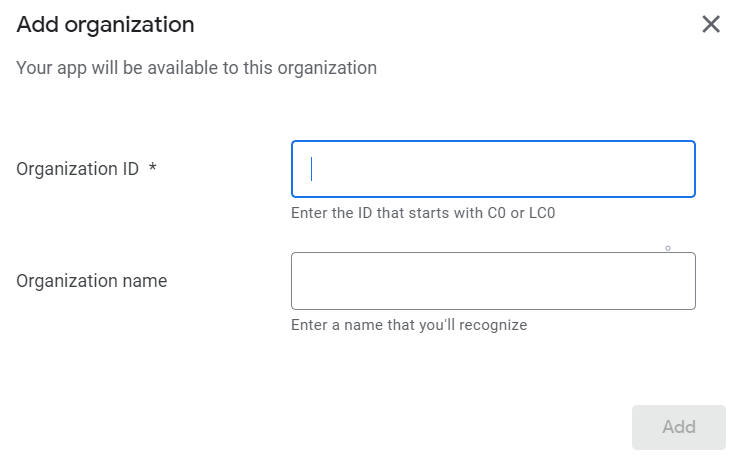Screen dimensions: 741x467
Task: Click the small circle above Organization name field
Action: click(668, 248)
